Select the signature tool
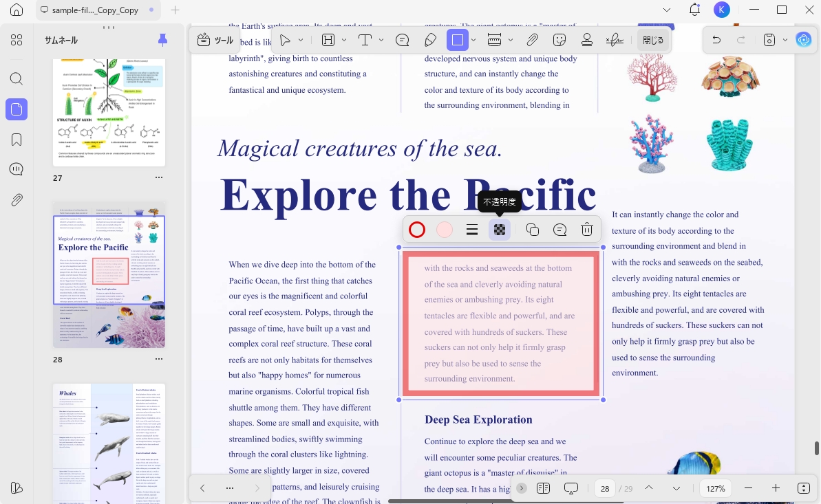821x504 pixels. point(615,41)
